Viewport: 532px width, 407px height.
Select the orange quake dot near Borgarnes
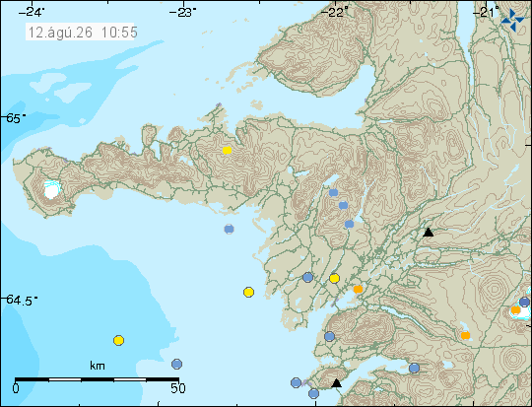(x=358, y=289)
